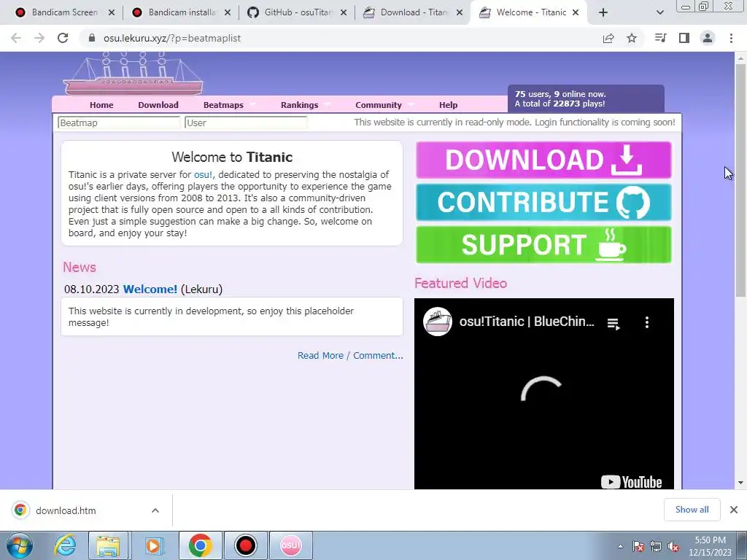Follow the osu! link in welcome text
Screen dimensions: 747x560
click(x=203, y=175)
